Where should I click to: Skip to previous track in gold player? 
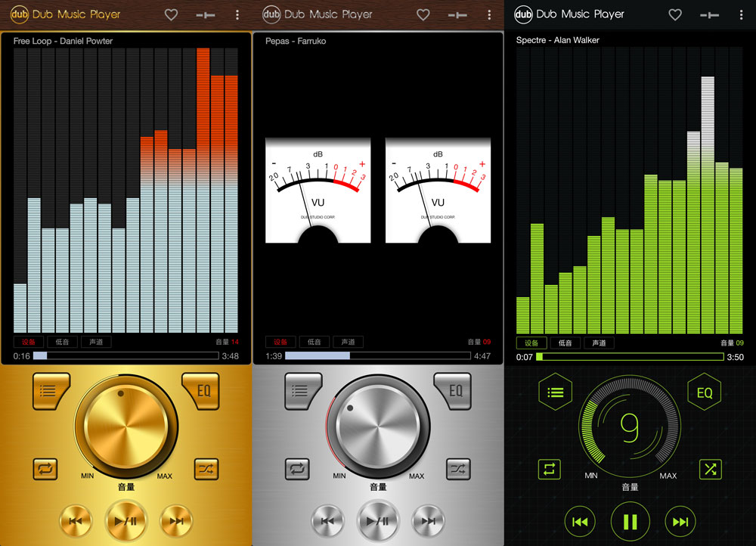point(76,521)
